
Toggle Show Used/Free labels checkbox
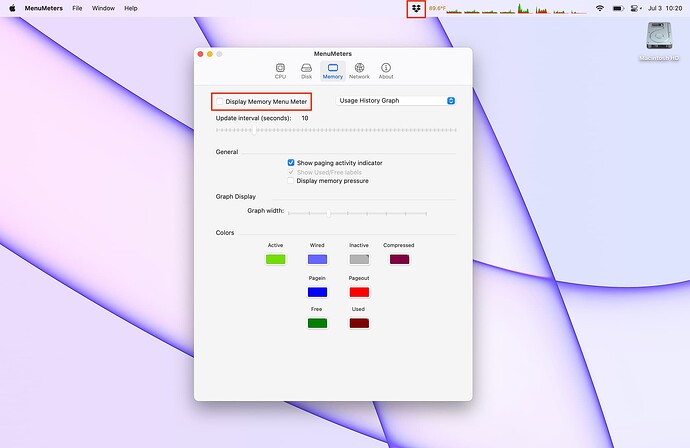pos(291,172)
